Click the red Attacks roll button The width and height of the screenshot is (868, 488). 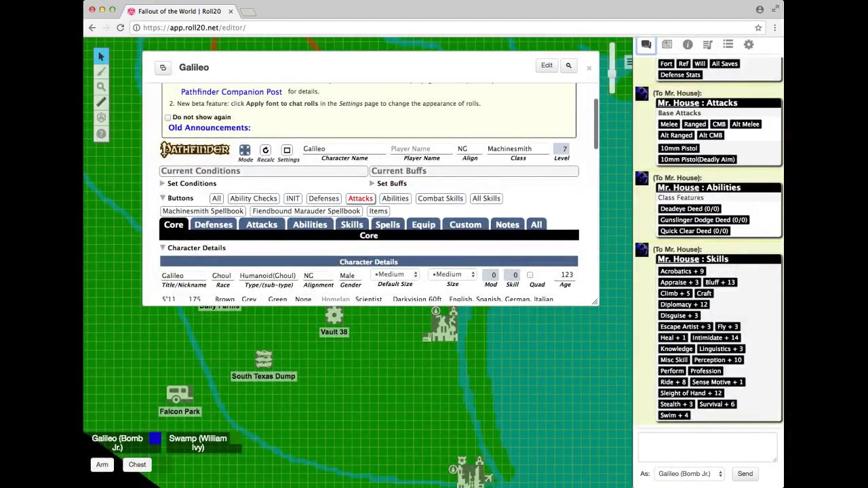(x=360, y=199)
